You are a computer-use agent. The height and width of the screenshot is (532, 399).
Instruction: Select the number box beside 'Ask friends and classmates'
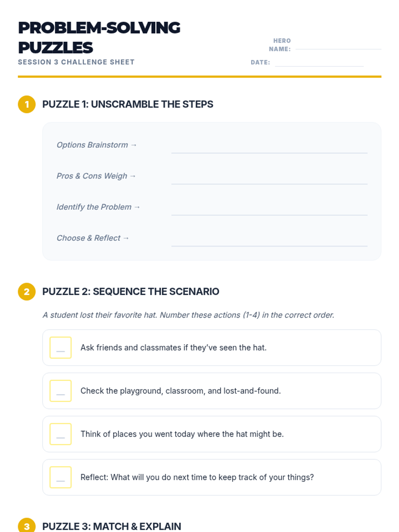click(61, 347)
